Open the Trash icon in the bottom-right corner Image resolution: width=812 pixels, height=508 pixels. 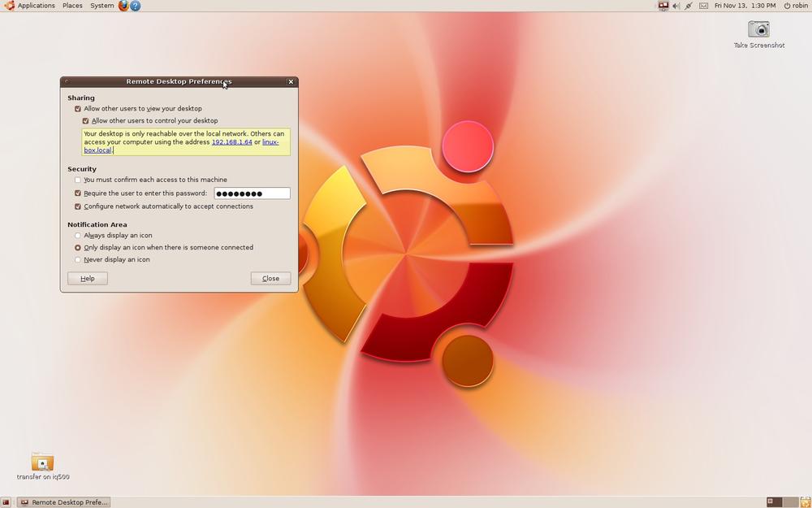pos(804,501)
